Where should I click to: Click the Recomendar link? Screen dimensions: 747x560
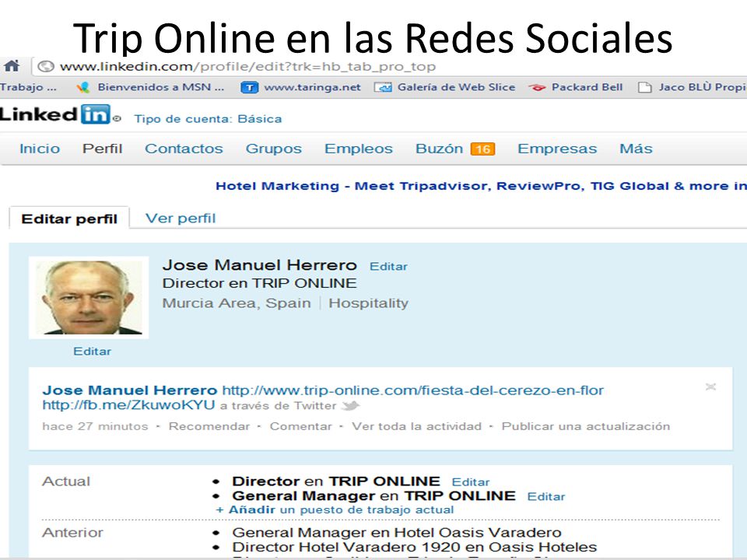pyautogui.click(x=209, y=426)
